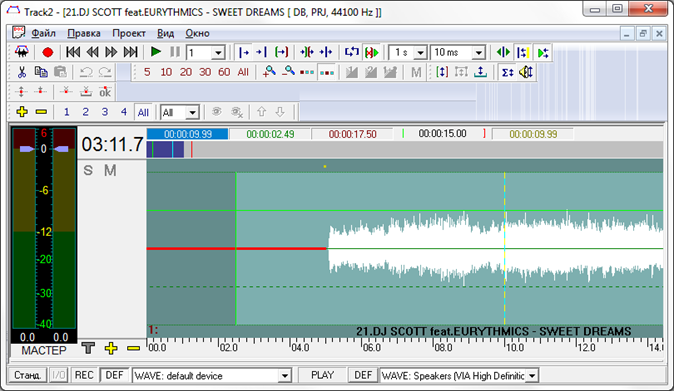Open the Вид menu
This screenshot has width=674, height=391.
point(165,33)
